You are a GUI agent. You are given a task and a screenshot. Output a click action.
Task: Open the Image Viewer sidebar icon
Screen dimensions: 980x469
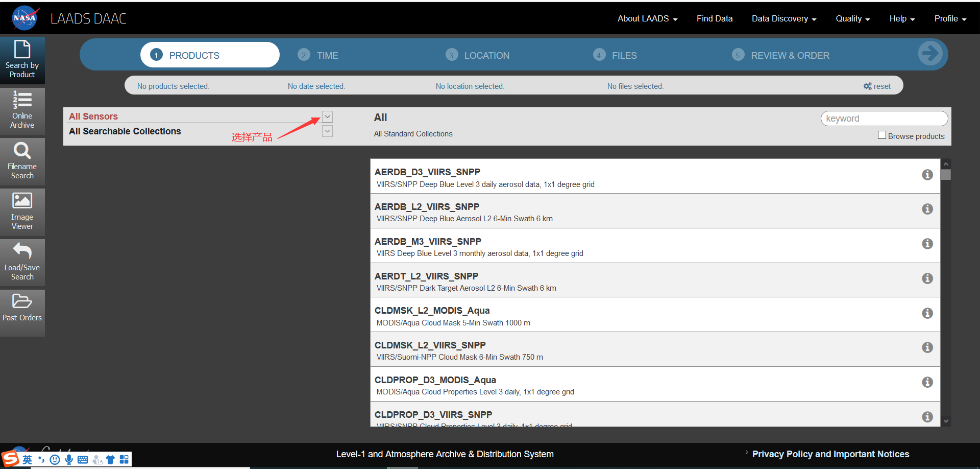click(22, 212)
